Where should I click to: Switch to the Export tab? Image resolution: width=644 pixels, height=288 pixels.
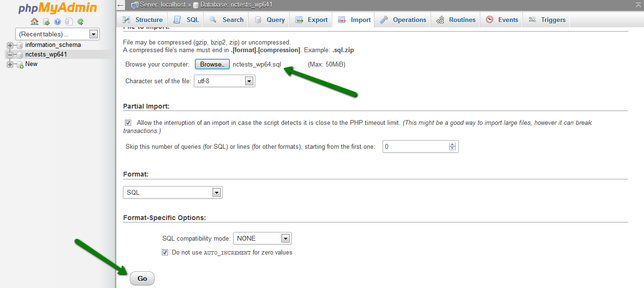(x=312, y=20)
